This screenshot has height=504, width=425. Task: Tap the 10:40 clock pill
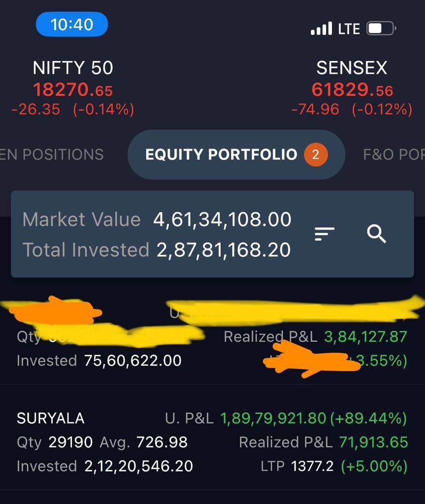point(72,24)
